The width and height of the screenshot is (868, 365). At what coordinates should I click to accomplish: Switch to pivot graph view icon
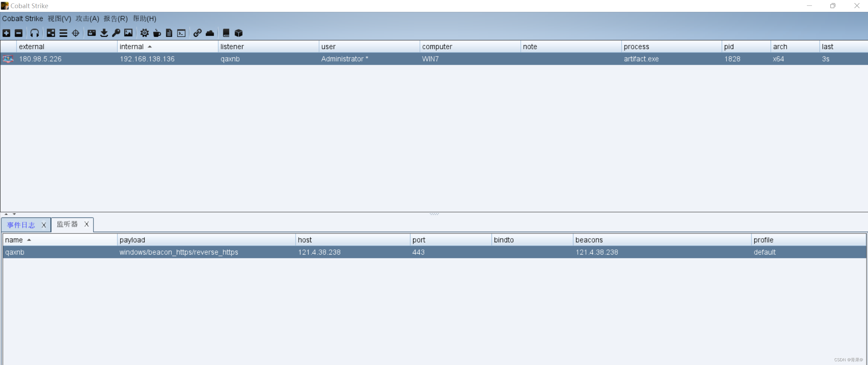[x=51, y=33]
